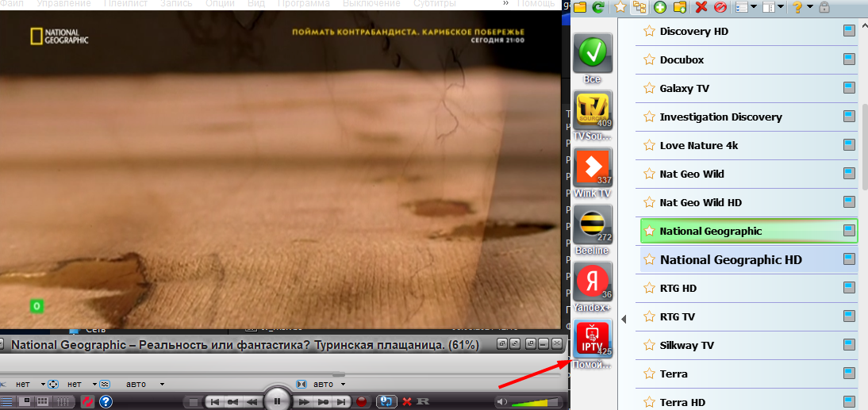Collapse channel panel with small left triangle

pos(624,320)
